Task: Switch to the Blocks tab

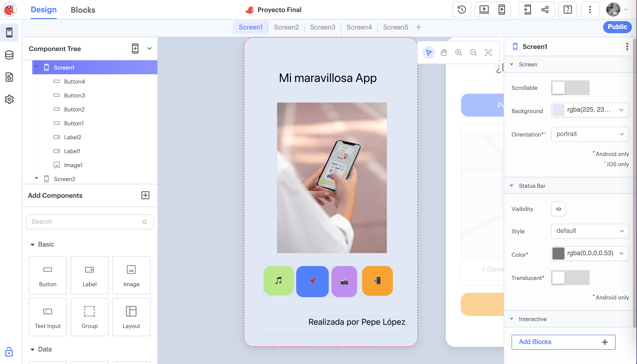Action: [x=83, y=10]
